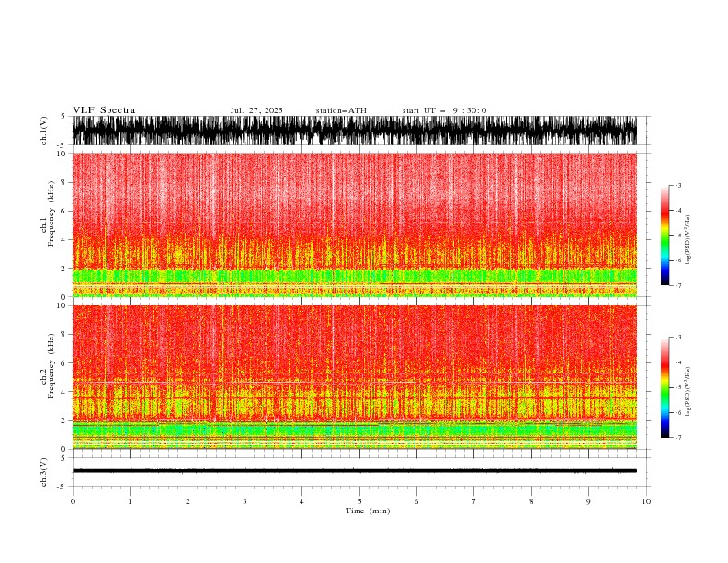The width and height of the screenshot is (728, 563).
Task: Click time axis tick label '1'
Action: pyautogui.click(x=130, y=501)
